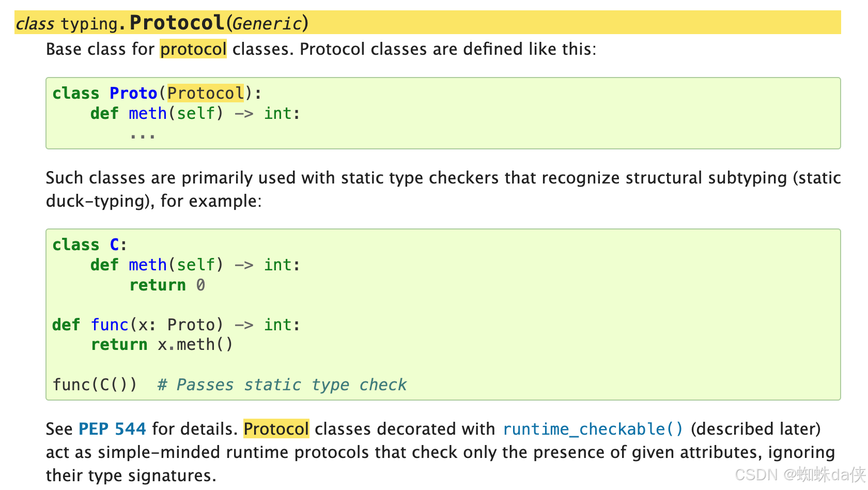The width and height of the screenshot is (868, 490).
Task: Click the 'class C:' line
Action: [90, 244]
